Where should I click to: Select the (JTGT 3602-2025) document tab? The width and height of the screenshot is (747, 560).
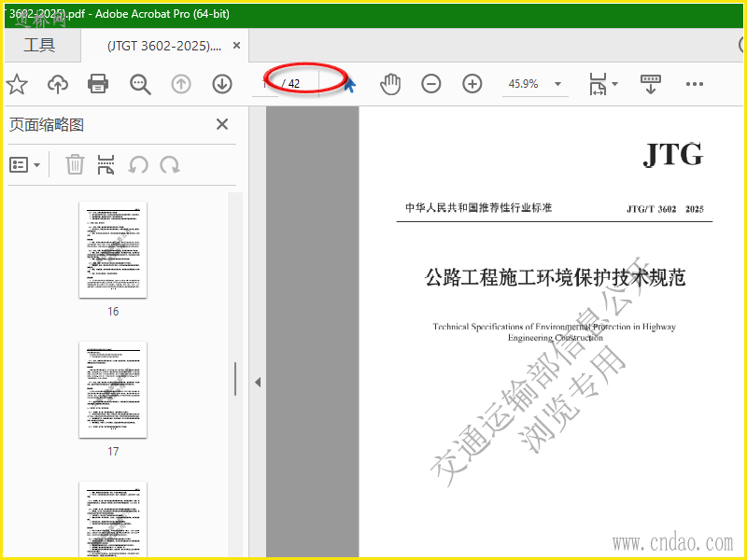click(164, 46)
